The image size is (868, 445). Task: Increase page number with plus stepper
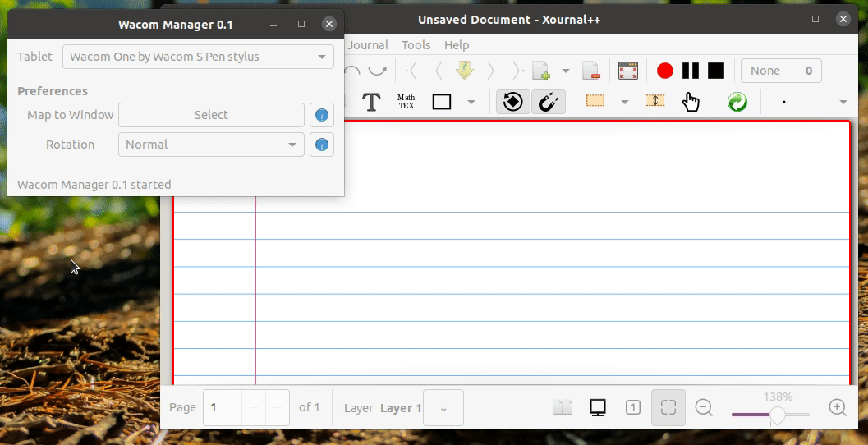point(278,408)
